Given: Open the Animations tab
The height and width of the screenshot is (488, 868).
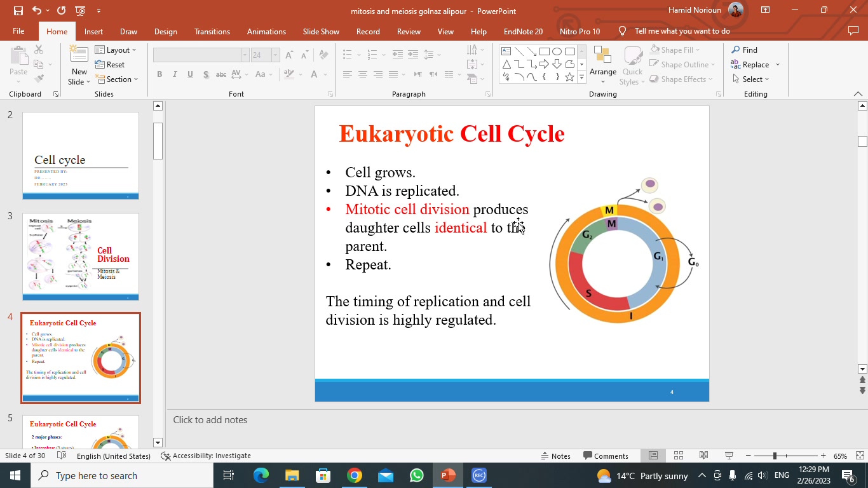Looking at the screenshot, I should [x=266, y=31].
